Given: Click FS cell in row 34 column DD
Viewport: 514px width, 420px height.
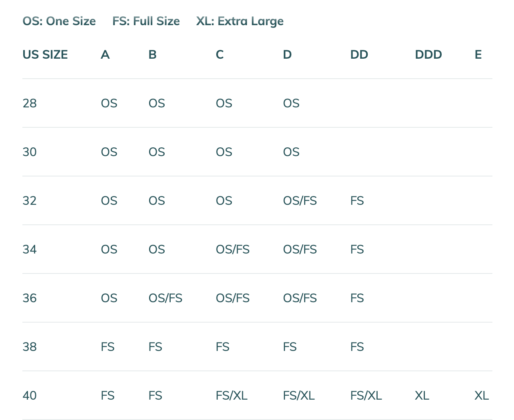Looking at the screenshot, I should pos(357,250).
